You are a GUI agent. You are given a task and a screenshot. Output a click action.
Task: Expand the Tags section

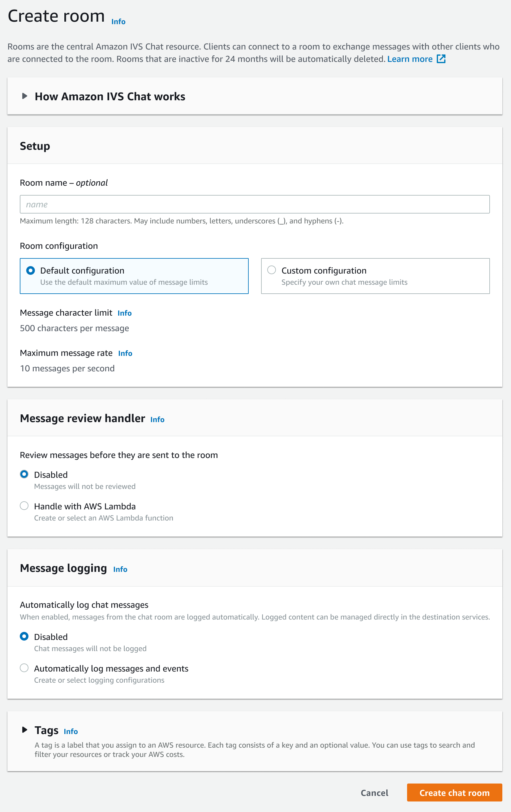click(25, 730)
